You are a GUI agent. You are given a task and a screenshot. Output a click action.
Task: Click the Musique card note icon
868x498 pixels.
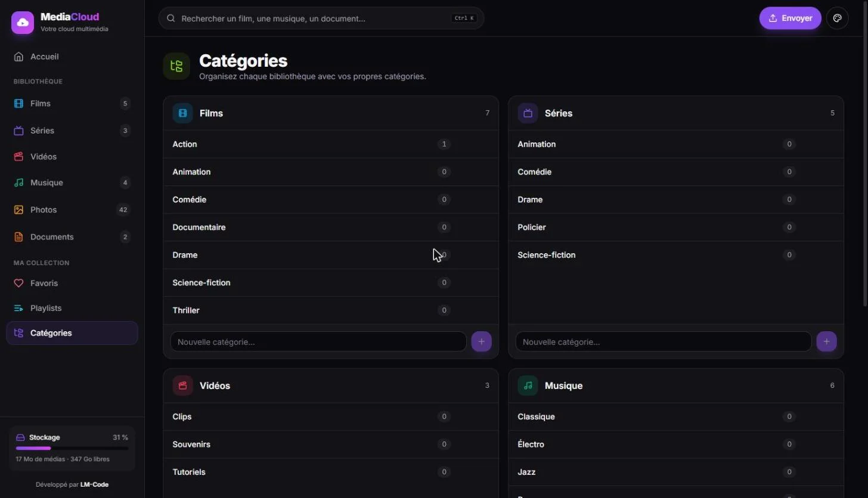point(528,385)
